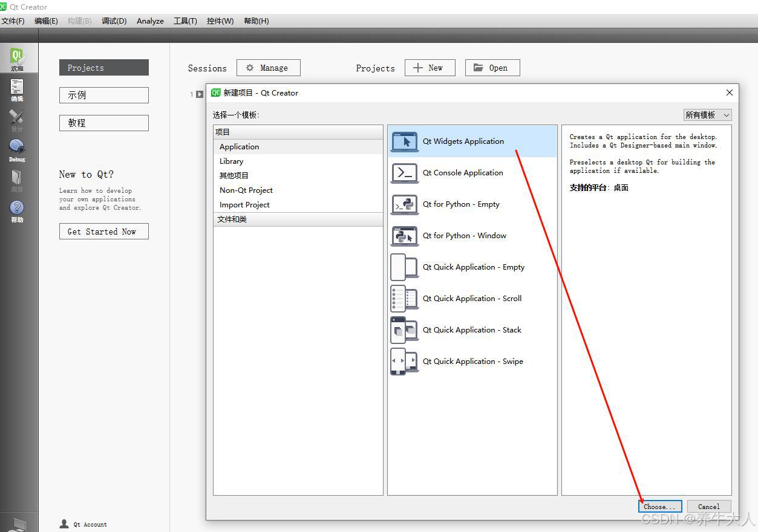Select the 示例 welcome tab

[x=104, y=95]
